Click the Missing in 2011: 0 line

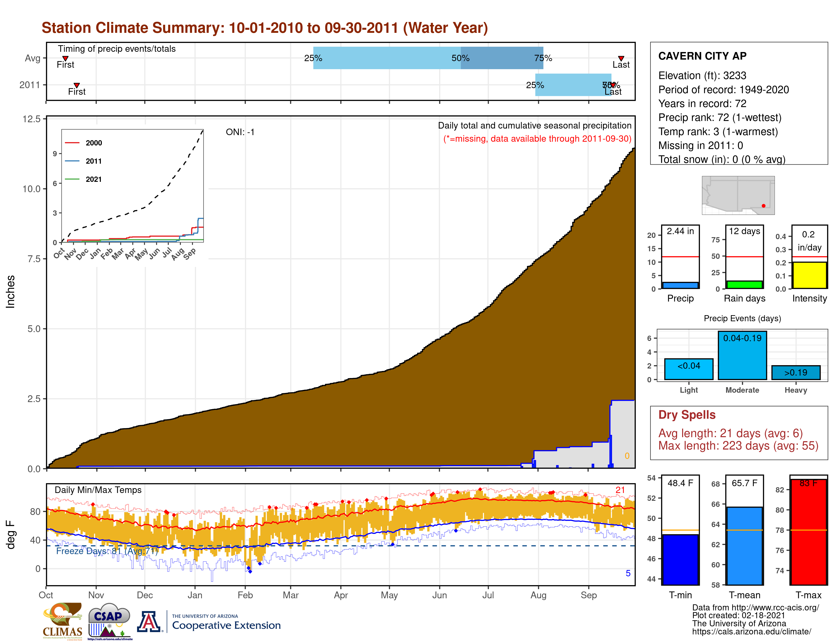[700, 145]
